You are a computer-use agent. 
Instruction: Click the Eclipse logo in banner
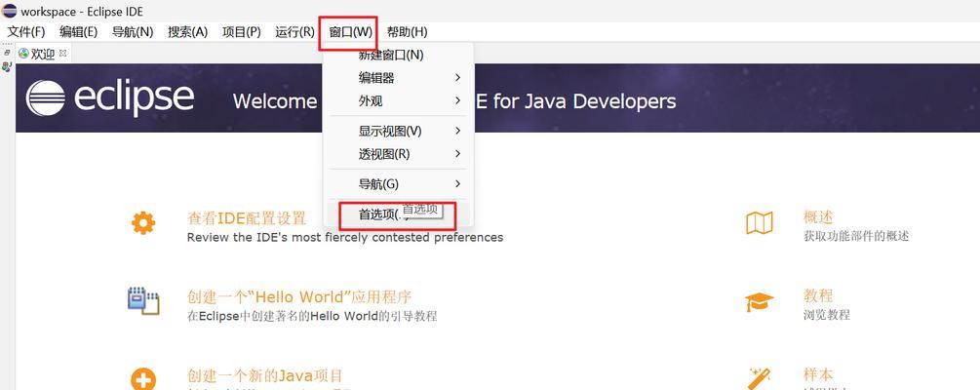109,98
